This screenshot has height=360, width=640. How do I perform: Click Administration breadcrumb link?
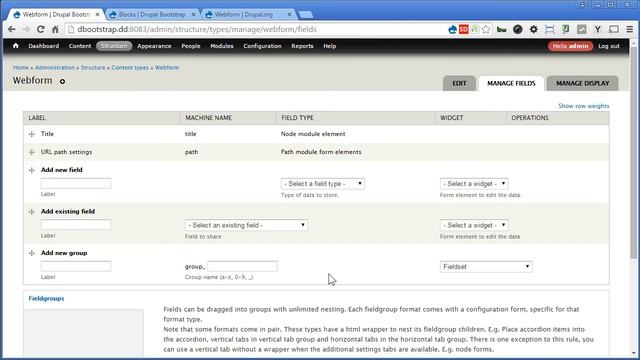pyautogui.click(x=55, y=67)
